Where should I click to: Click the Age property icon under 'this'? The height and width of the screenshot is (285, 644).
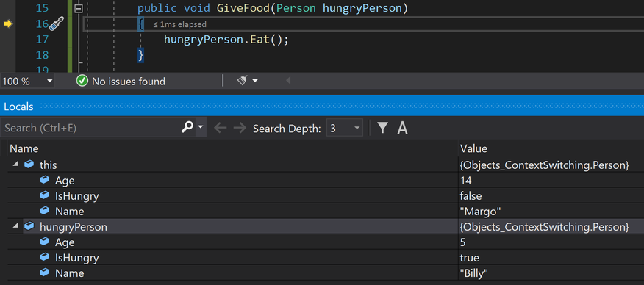point(45,180)
